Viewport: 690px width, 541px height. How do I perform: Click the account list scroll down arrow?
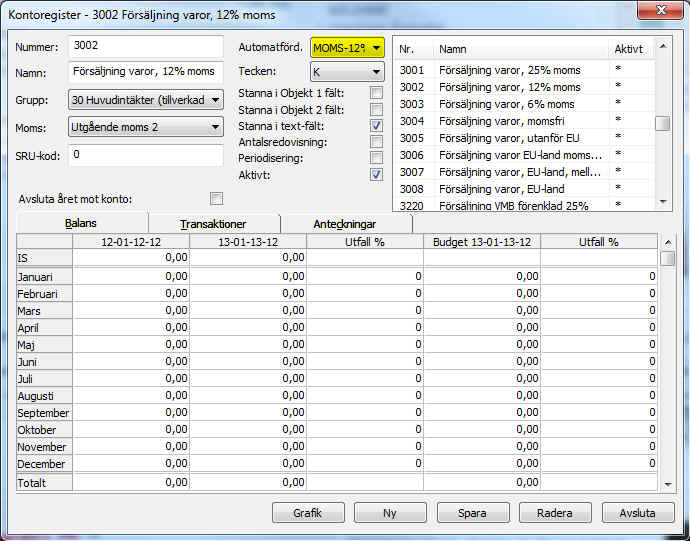(x=663, y=202)
